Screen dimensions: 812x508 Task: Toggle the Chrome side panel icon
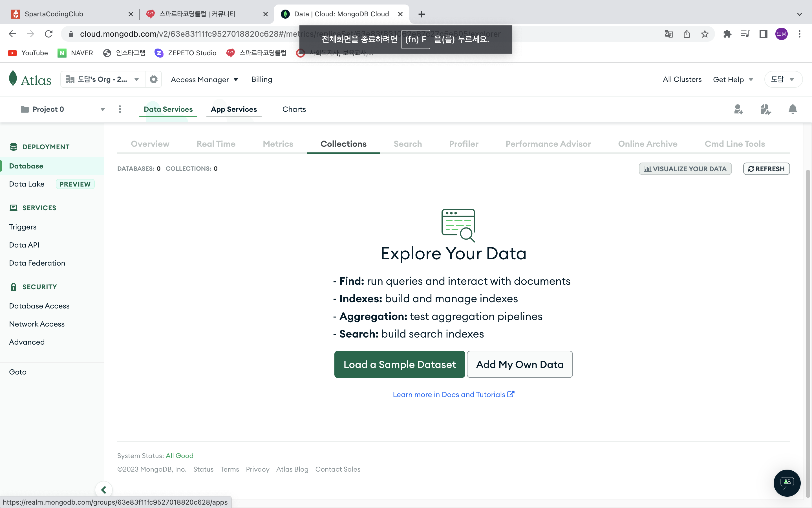tap(763, 34)
